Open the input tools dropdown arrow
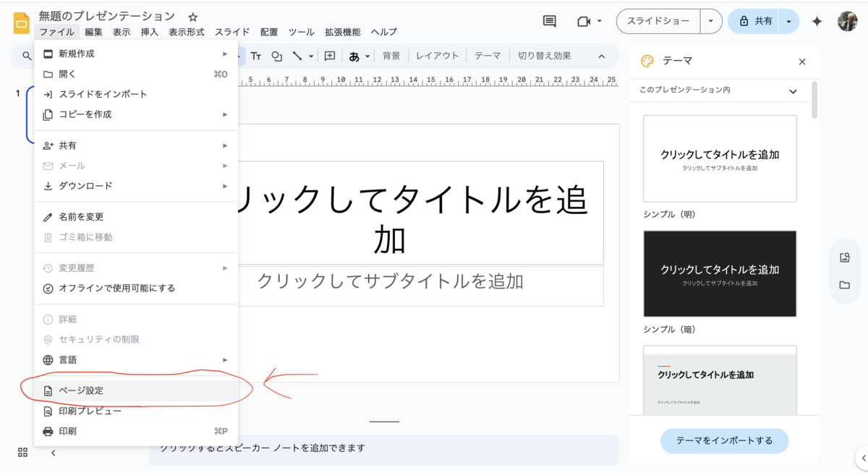The image size is (868, 473). pyautogui.click(x=367, y=56)
